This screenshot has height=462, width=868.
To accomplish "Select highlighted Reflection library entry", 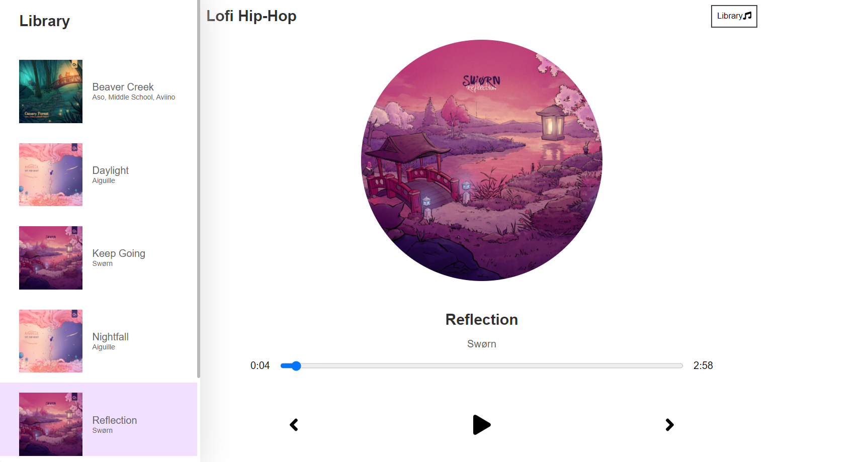I will [x=99, y=424].
